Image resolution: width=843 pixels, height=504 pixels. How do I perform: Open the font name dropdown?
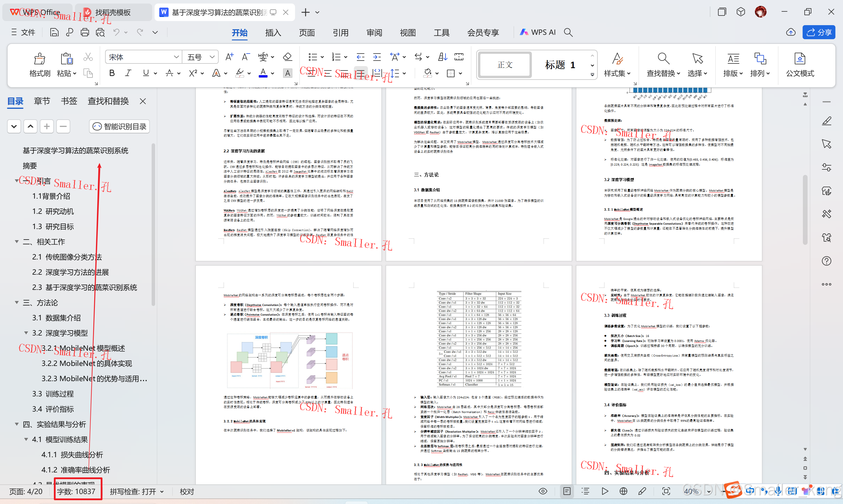click(176, 57)
